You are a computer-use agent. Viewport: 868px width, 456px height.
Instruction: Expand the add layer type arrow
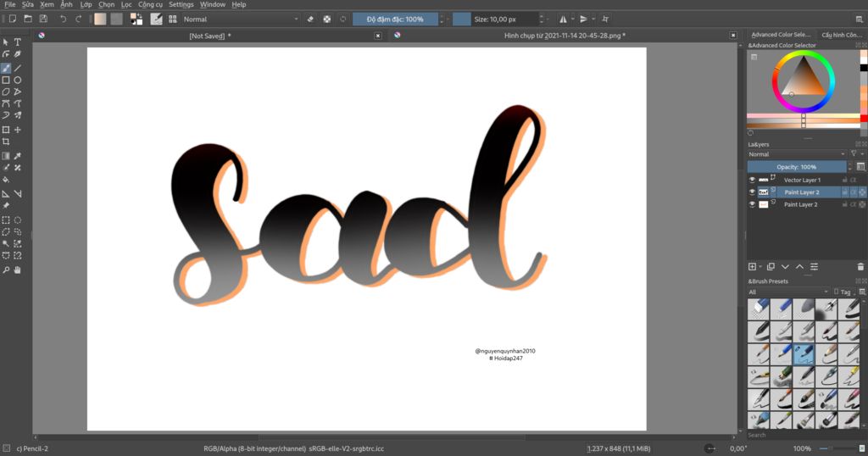point(760,267)
